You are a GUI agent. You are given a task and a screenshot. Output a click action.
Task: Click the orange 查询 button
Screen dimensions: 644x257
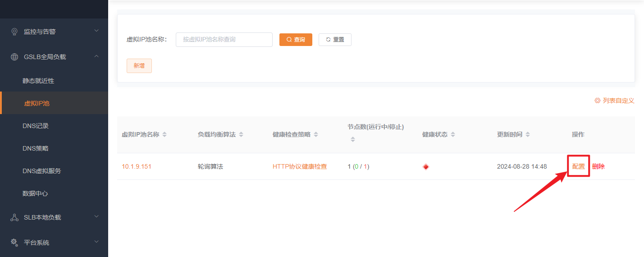[x=296, y=40]
